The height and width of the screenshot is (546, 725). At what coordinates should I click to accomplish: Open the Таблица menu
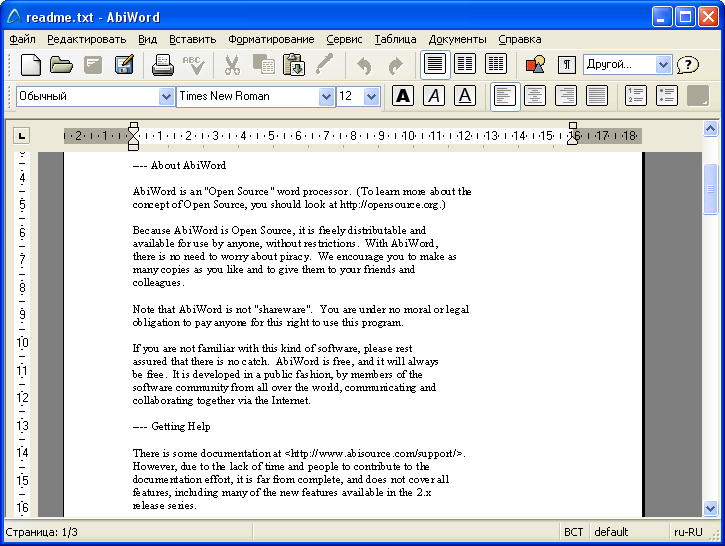tap(395, 39)
